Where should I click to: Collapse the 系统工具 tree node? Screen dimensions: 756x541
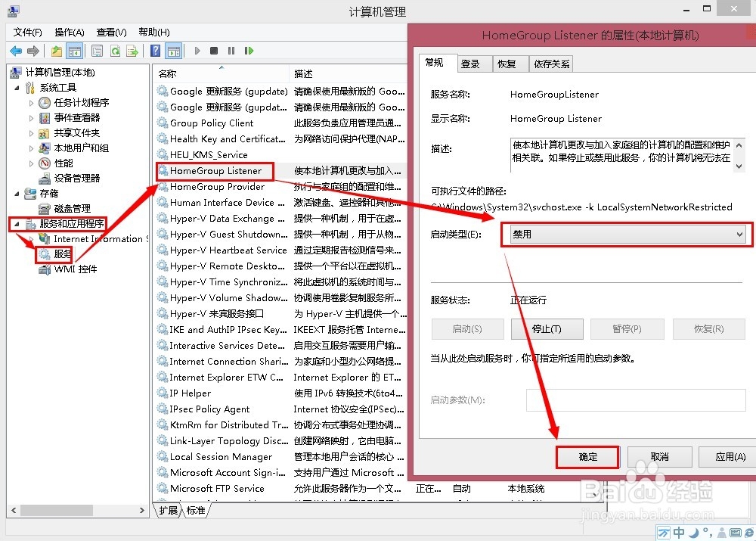(x=18, y=87)
